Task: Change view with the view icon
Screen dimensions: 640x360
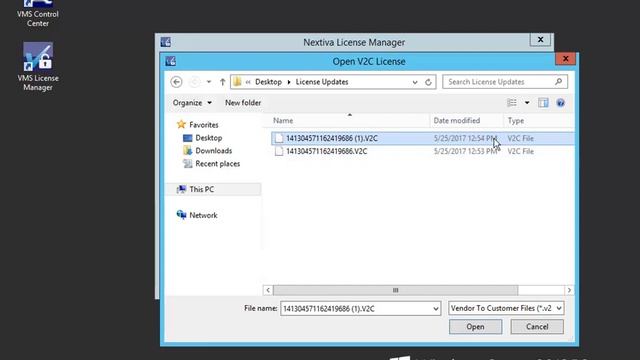Action: tap(512, 103)
